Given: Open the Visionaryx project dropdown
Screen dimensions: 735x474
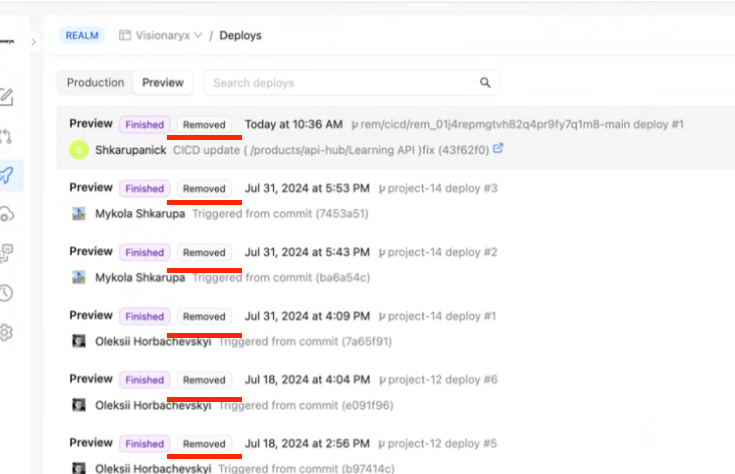Looking at the screenshot, I should pyautogui.click(x=161, y=35).
